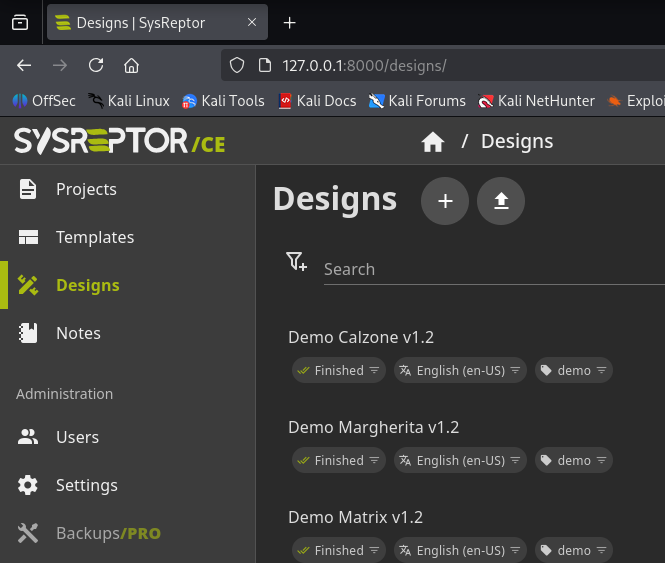The width and height of the screenshot is (665, 563).
Task: Click the Firefox View icon left of the tabs
Action: [20, 22]
